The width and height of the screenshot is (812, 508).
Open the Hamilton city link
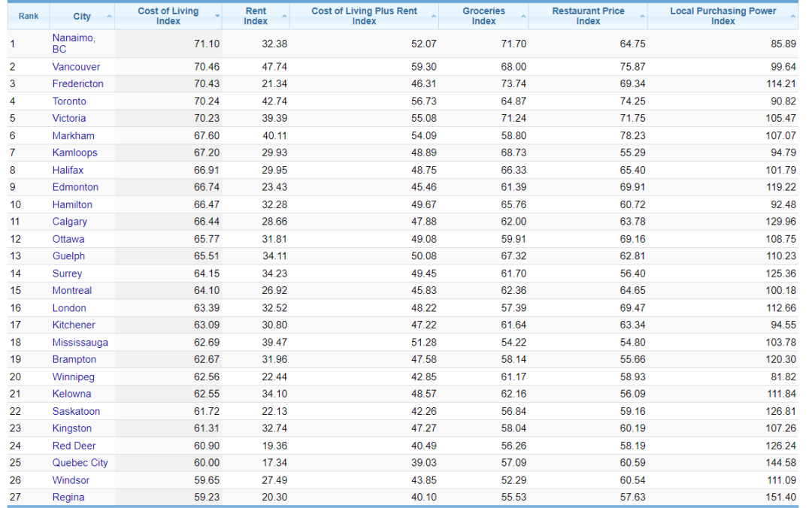tap(72, 204)
